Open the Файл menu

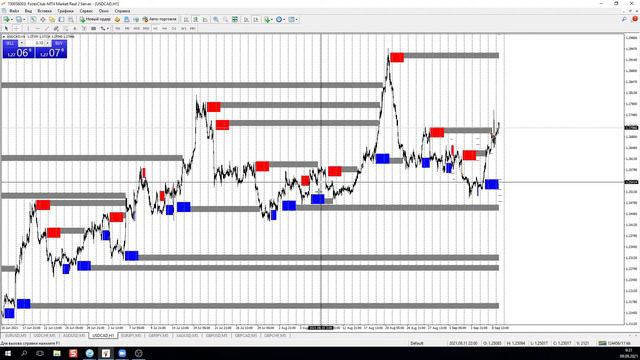(14, 11)
